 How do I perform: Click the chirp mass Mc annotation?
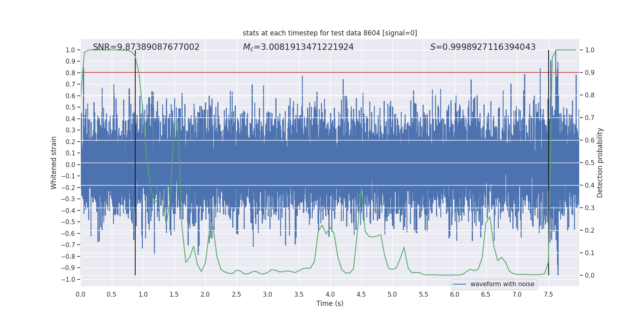tap(298, 47)
